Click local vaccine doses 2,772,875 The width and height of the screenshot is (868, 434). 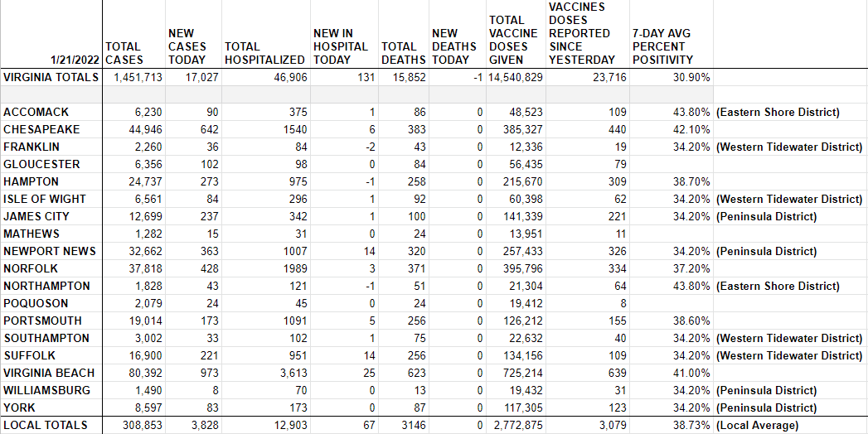pyautogui.click(x=519, y=425)
